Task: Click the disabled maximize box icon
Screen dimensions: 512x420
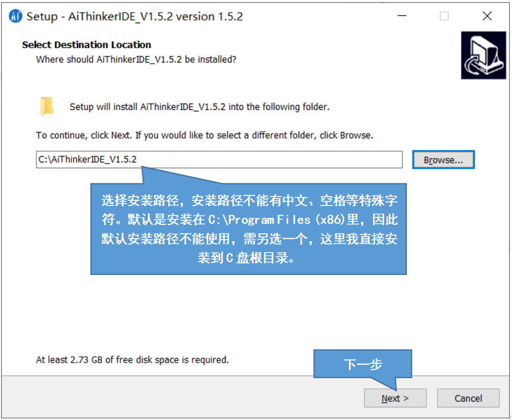Action: click(444, 16)
